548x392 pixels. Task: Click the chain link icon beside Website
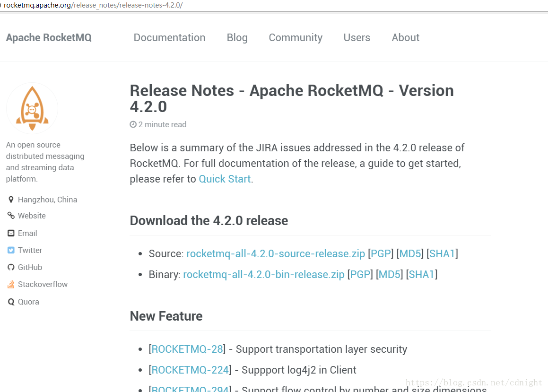point(11,216)
